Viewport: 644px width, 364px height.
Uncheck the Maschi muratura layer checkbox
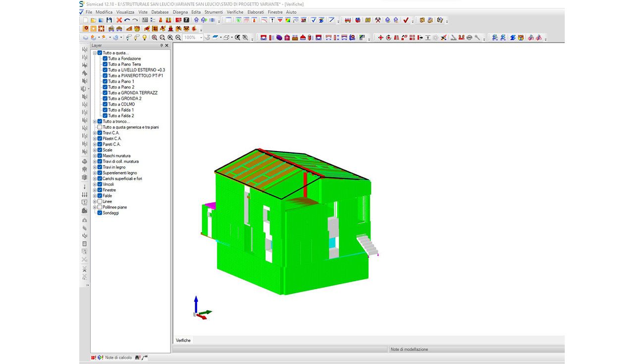(100, 156)
